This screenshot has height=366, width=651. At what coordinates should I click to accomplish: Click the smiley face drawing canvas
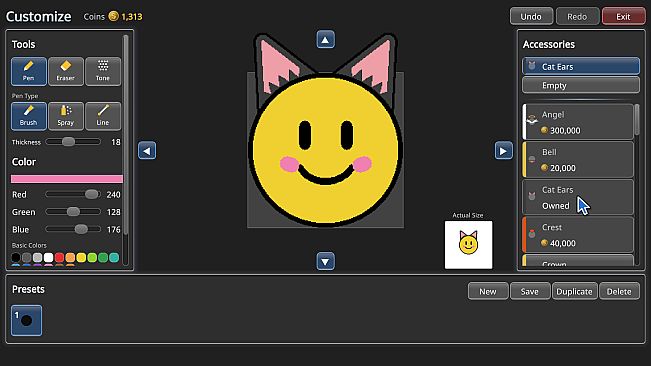click(326, 150)
